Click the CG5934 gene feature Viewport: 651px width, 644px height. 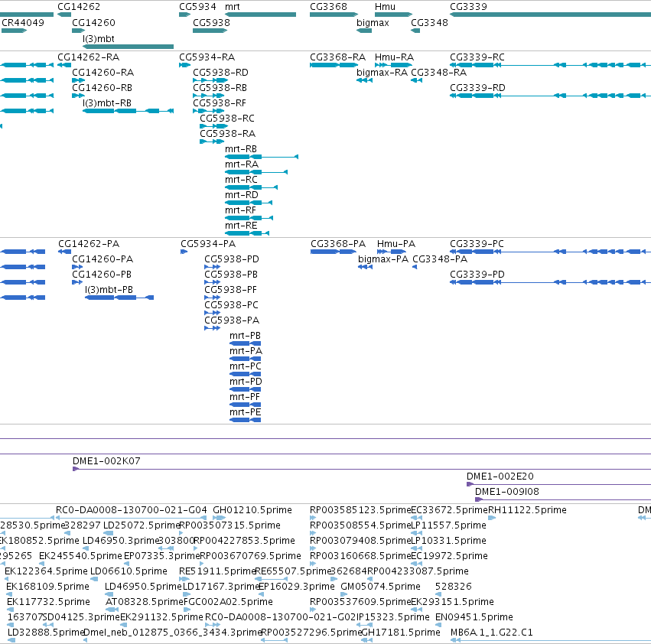[185, 15]
